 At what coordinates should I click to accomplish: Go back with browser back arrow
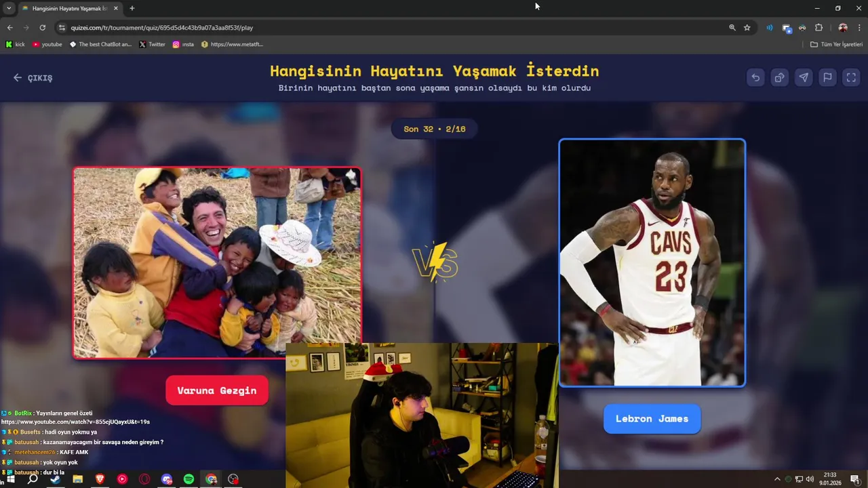(9, 28)
